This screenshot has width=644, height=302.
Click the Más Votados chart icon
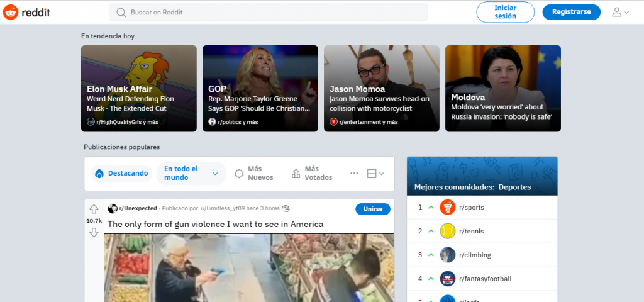[296, 174]
